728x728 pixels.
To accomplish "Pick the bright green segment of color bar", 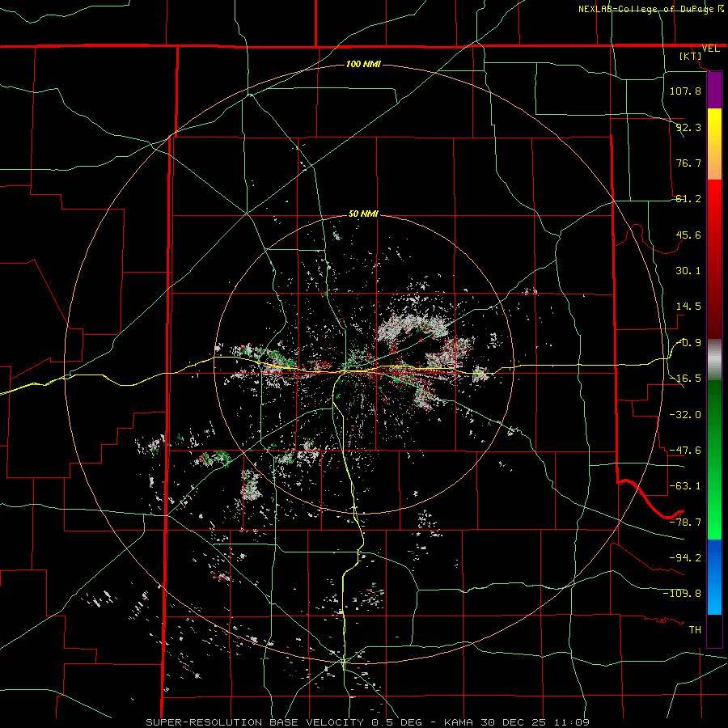I will [714, 459].
